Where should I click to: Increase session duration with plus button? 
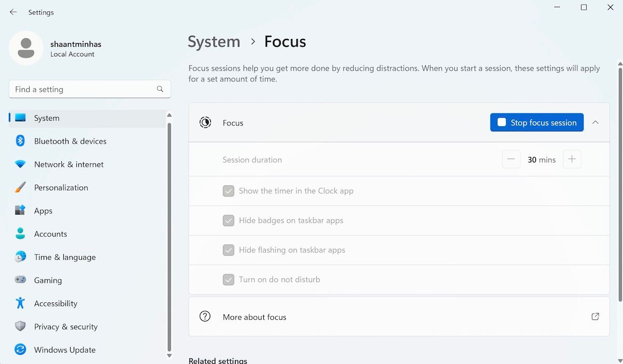[572, 159]
